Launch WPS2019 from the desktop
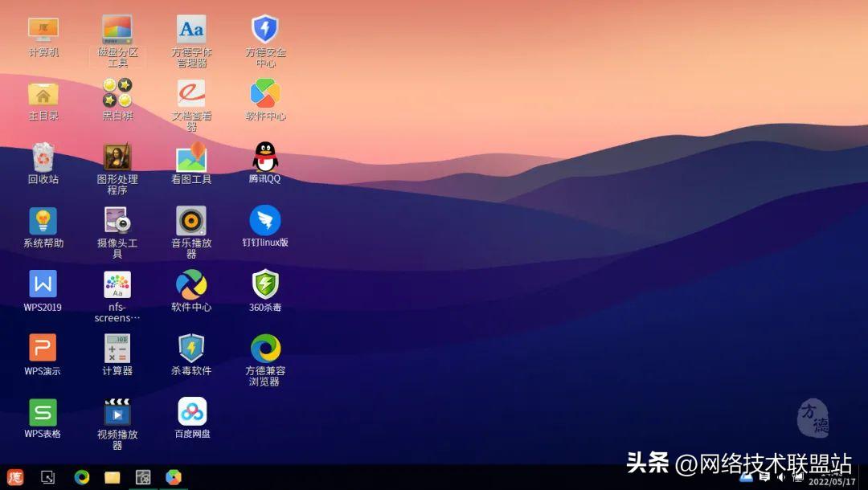This screenshot has height=490, width=868. [x=43, y=284]
